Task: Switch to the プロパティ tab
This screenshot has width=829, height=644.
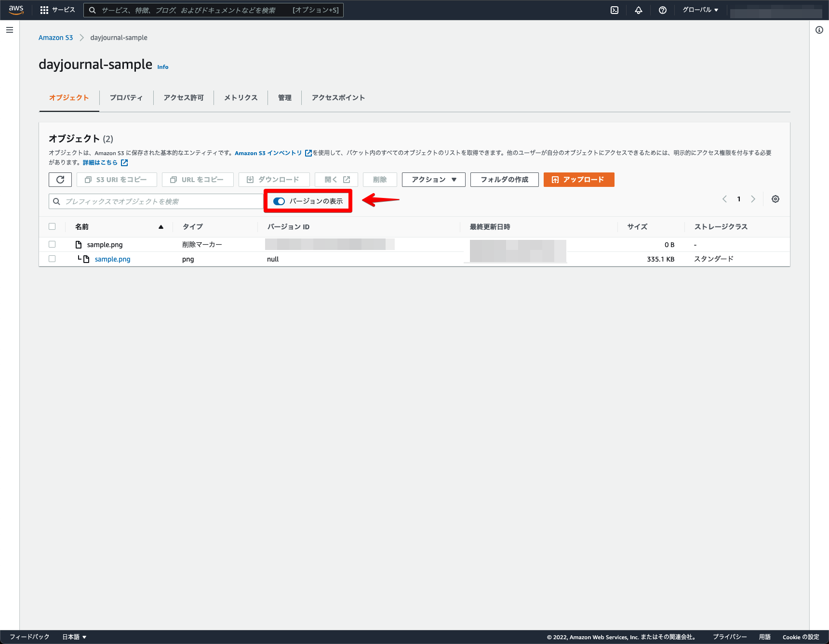Action: pos(126,98)
